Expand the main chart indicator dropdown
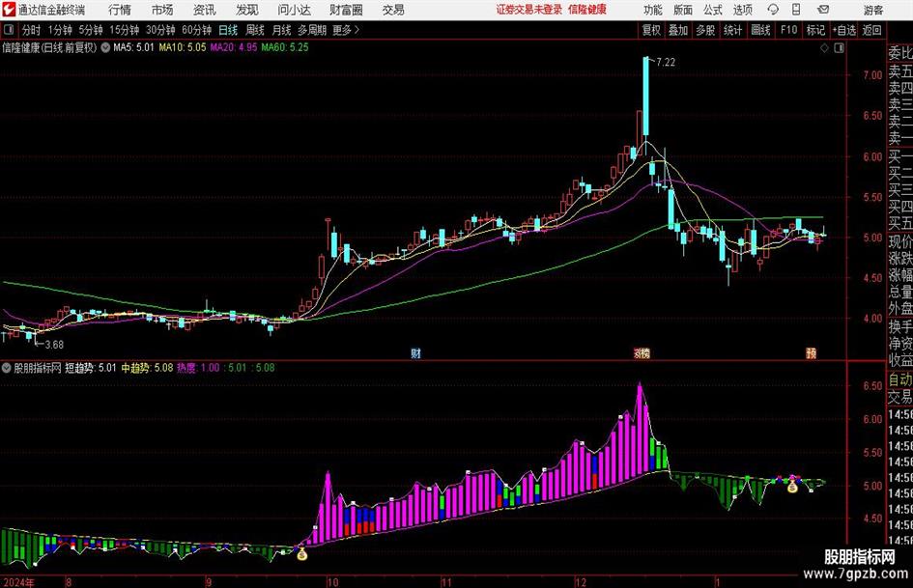Image resolution: width=913 pixels, height=588 pixels. 105,47
